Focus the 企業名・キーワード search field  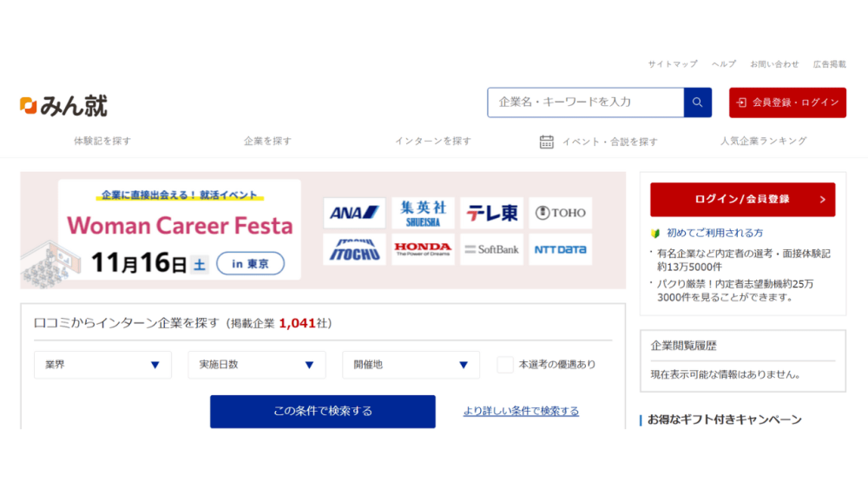click(586, 102)
